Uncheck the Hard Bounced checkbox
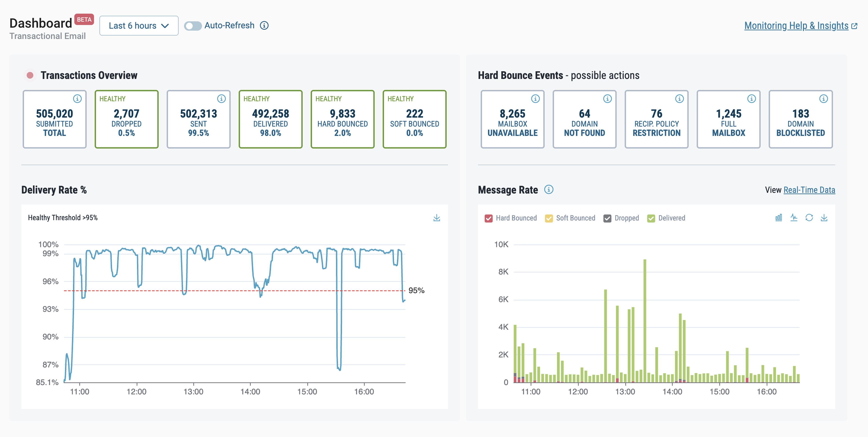Image resolution: width=868 pixels, height=437 pixels. coord(488,218)
